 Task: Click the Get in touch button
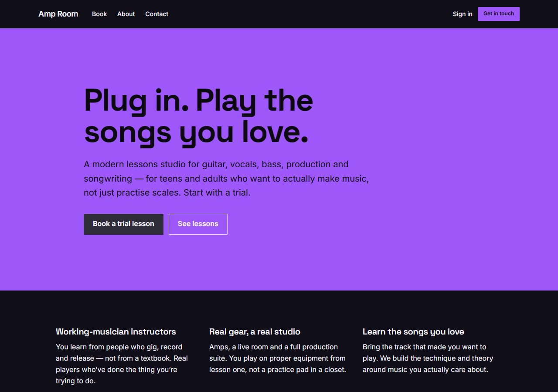pos(499,14)
